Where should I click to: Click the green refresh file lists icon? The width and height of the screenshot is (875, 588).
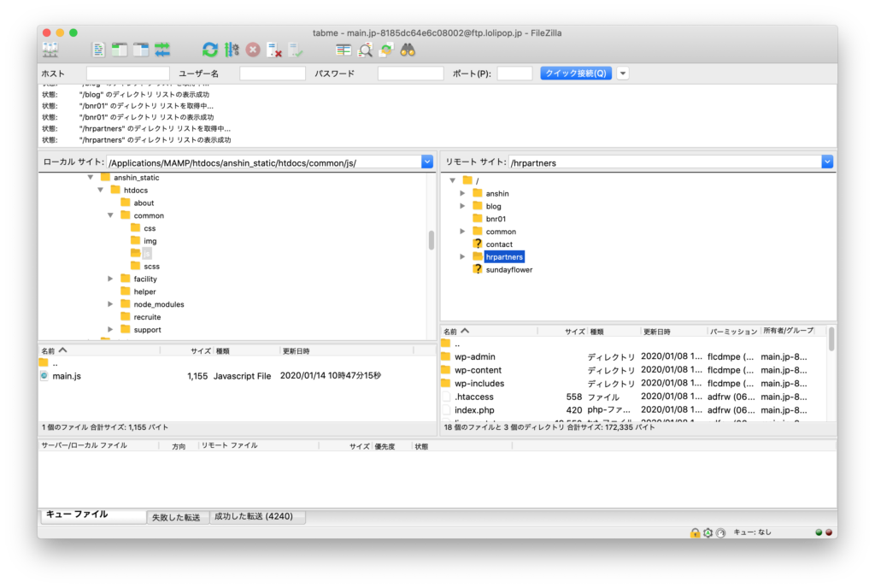(x=210, y=50)
